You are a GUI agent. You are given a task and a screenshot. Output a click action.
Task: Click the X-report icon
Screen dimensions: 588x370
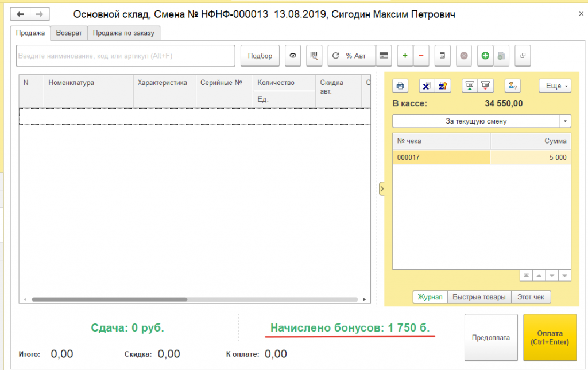click(x=427, y=86)
